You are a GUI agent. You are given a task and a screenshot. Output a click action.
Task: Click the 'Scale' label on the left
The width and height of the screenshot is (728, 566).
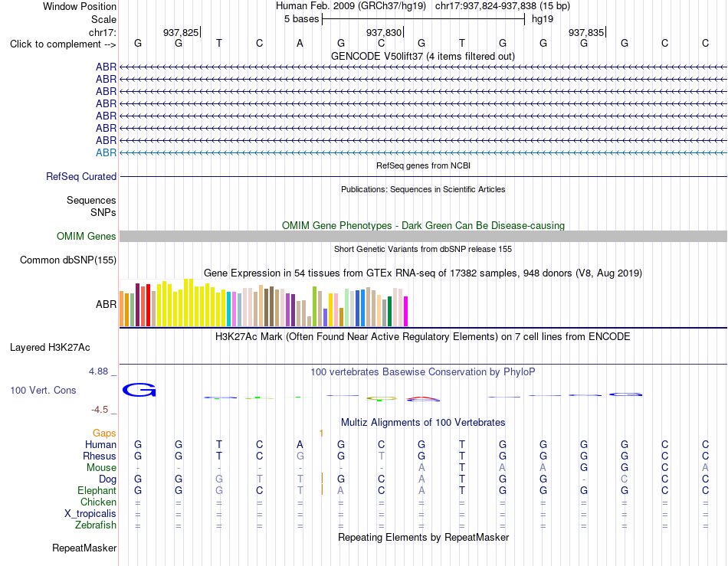pyautogui.click(x=103, y=19)
